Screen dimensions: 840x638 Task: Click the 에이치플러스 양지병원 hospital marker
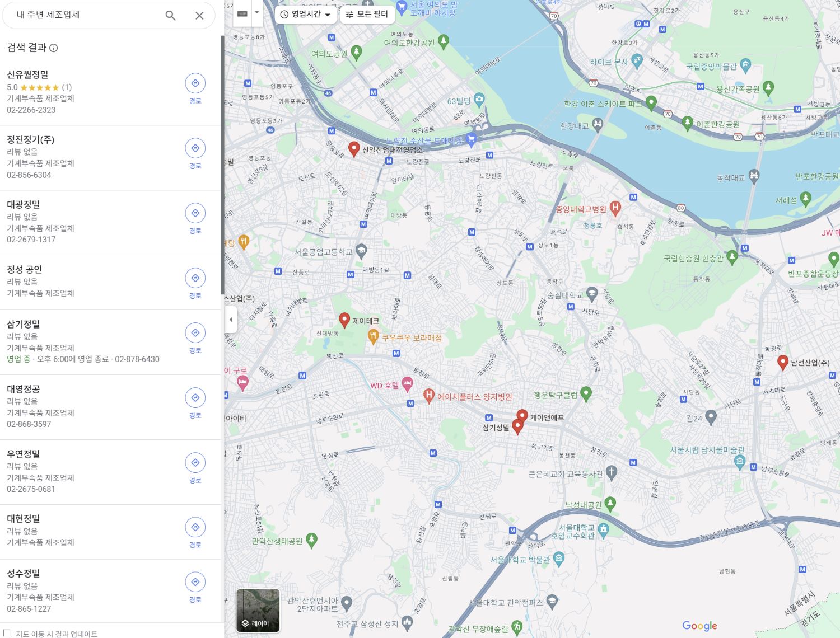click(x=429, y=396)
